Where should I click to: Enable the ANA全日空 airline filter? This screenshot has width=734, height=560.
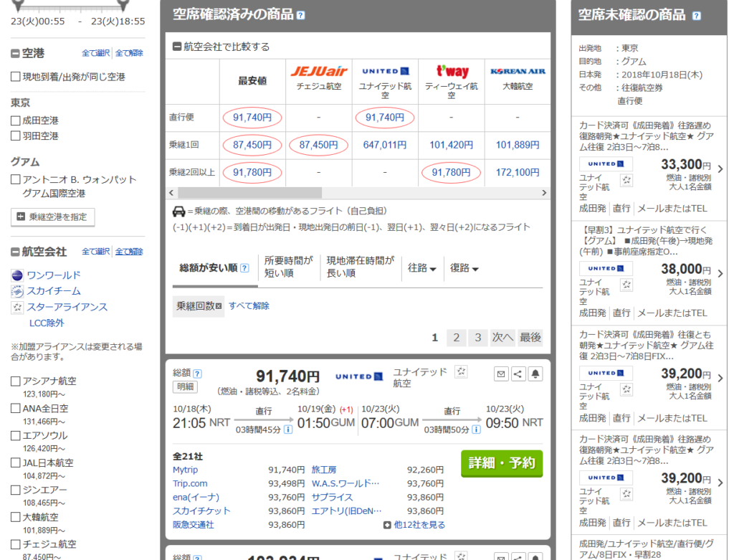16,408
